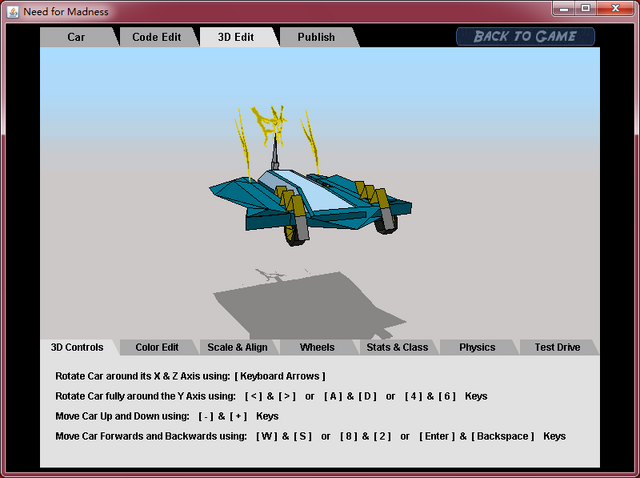The image size is (640, 478).
Task: Switch to the Car tab
Action: 76,37
